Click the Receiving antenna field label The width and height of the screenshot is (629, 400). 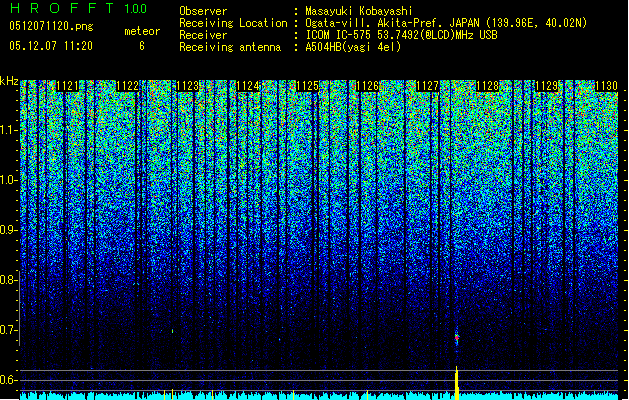click(230, 47)
